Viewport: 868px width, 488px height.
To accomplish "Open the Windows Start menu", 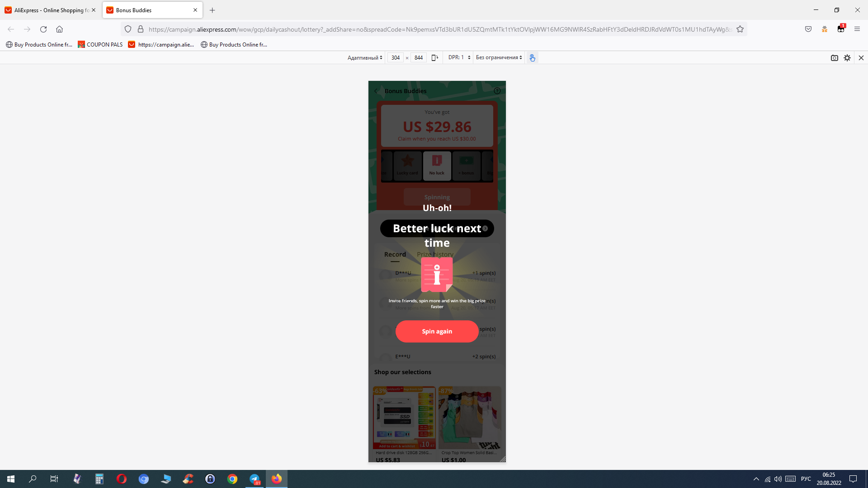I will click(x=11, y=479).
